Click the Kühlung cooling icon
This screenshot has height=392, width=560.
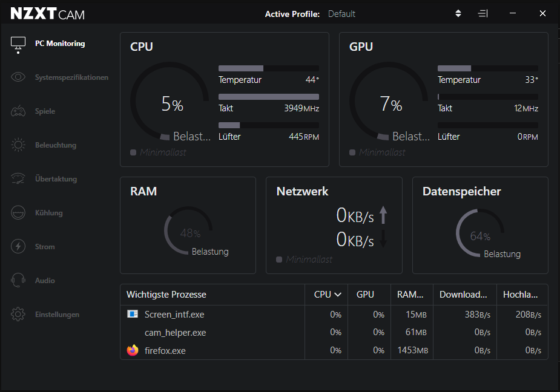[18, 213]
